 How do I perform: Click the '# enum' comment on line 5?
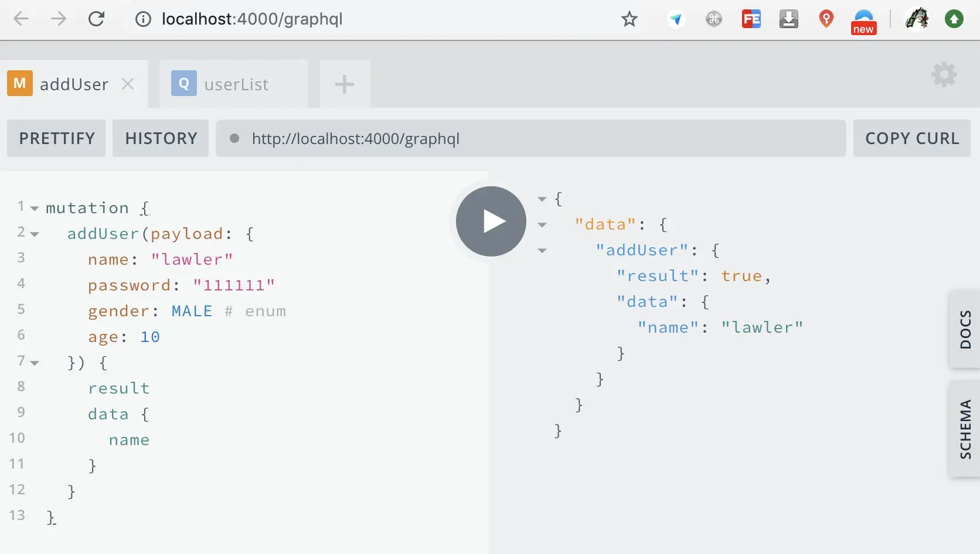pyautogui.click(x=256, y=311)
